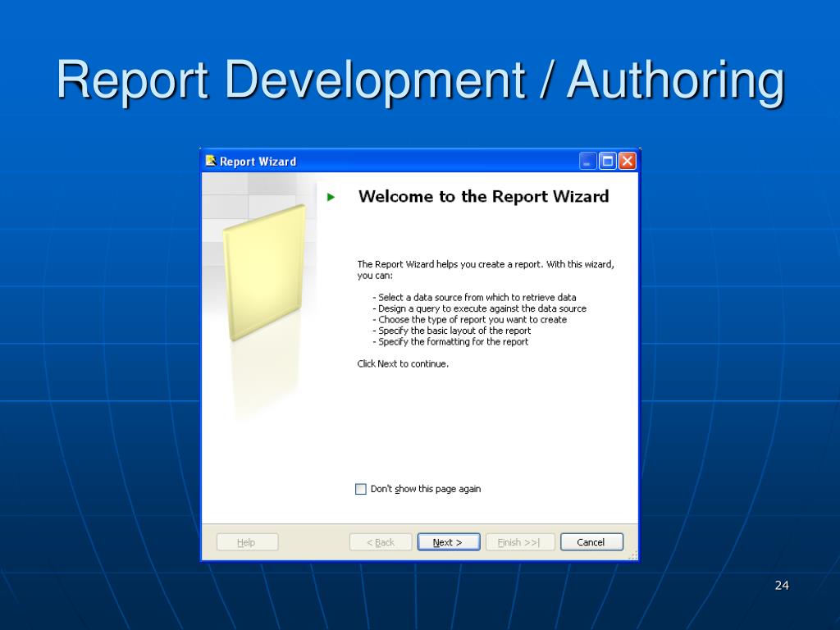Click the slide number 24
Screen dimensions: 840x630
[782, 586]
